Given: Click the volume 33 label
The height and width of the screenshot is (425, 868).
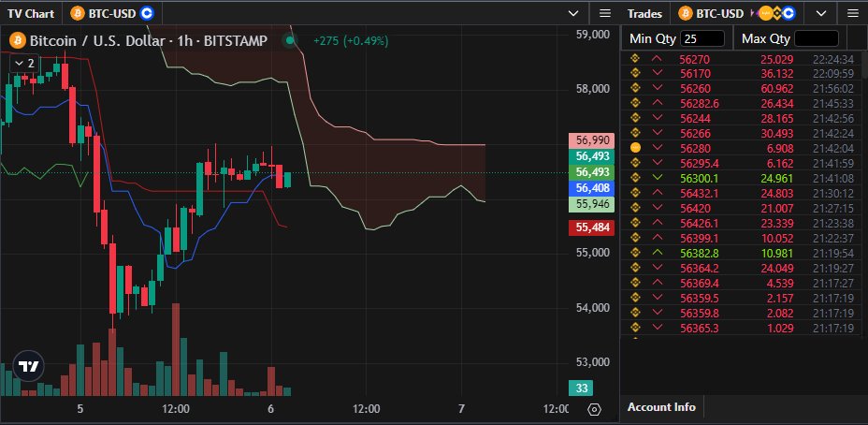Looking at the screenshot, I should [581, 388].
